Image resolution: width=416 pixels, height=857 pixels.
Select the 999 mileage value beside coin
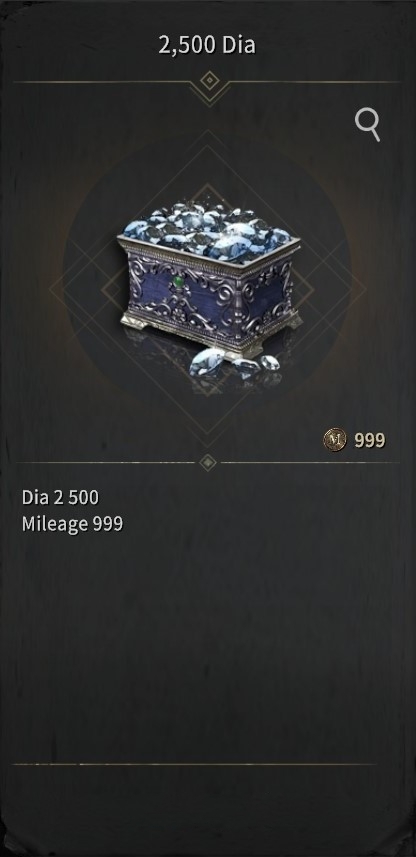[370, 440]
